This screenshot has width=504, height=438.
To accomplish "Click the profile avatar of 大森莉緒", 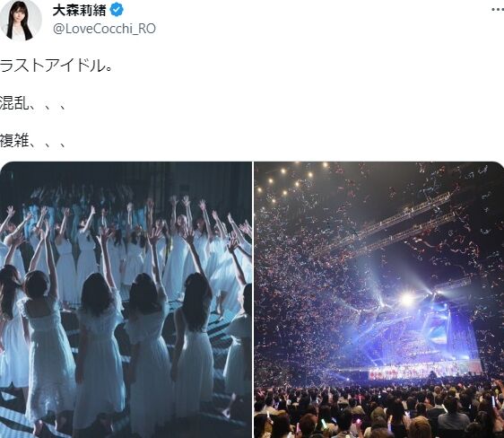I will [21, 20].
